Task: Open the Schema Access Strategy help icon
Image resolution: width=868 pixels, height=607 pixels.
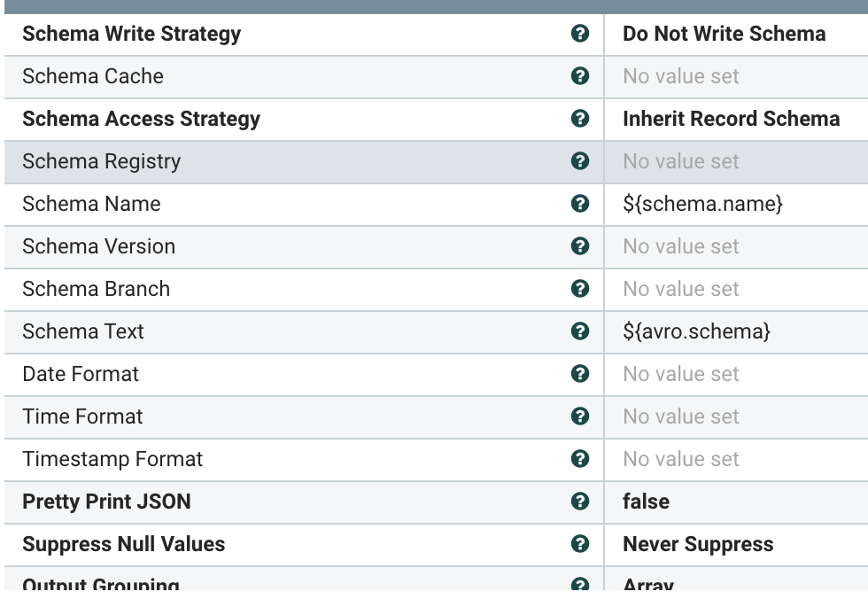Action: [580, 119]
